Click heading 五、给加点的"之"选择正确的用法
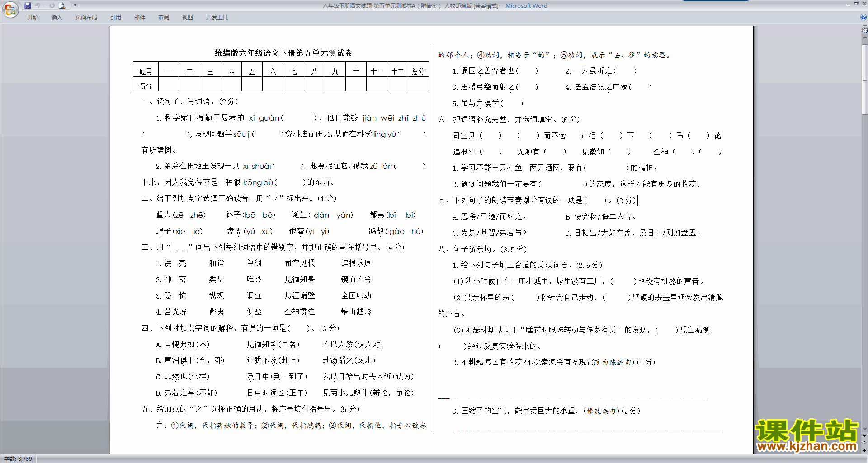 250,409
